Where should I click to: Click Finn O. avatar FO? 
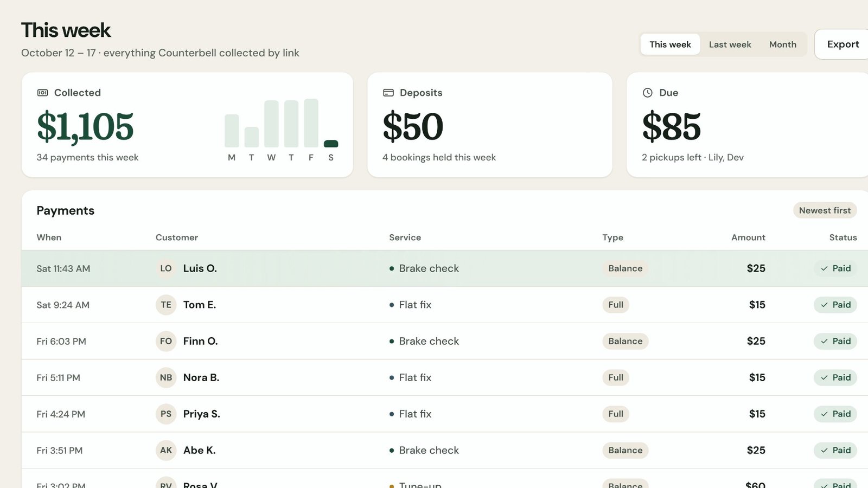166,341
